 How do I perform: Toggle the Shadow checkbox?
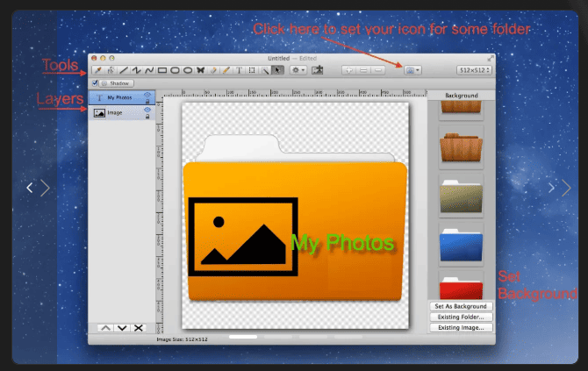[95, 82]
